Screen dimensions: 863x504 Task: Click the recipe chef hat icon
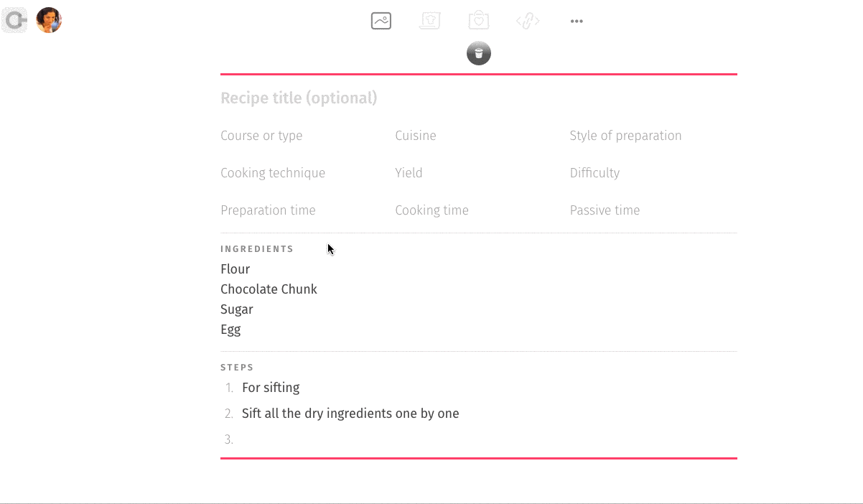430,22
